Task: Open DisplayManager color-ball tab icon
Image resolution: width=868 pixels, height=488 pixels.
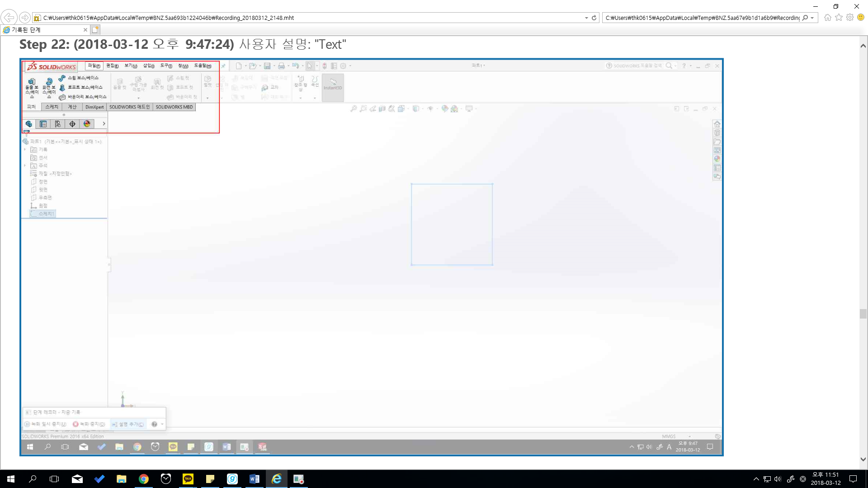Action: 87,124
